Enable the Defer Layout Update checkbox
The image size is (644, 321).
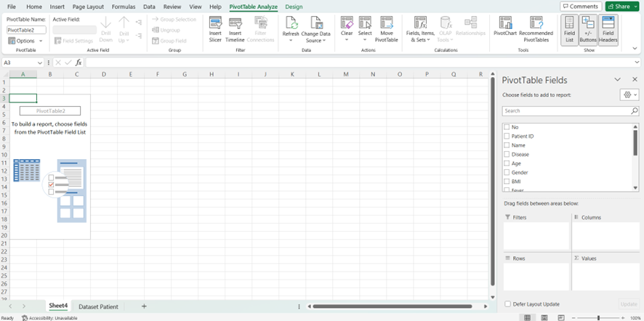(508, 304)
